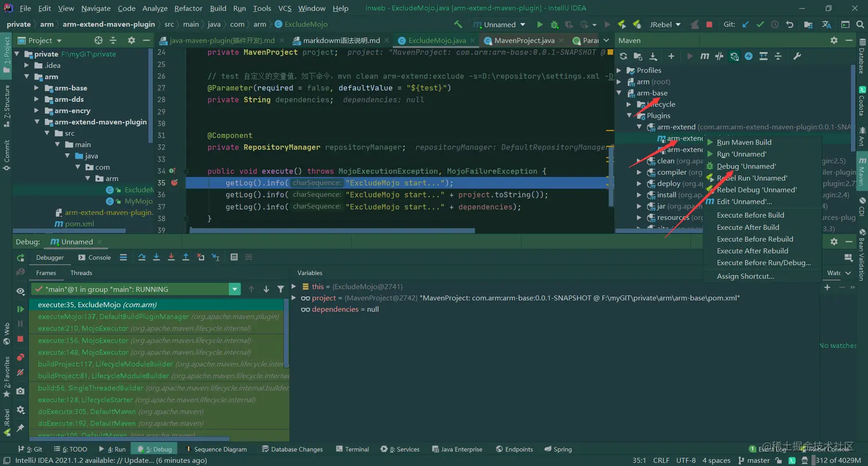
Task: Switch to Threads tab
Action: (x=81, y=273)
